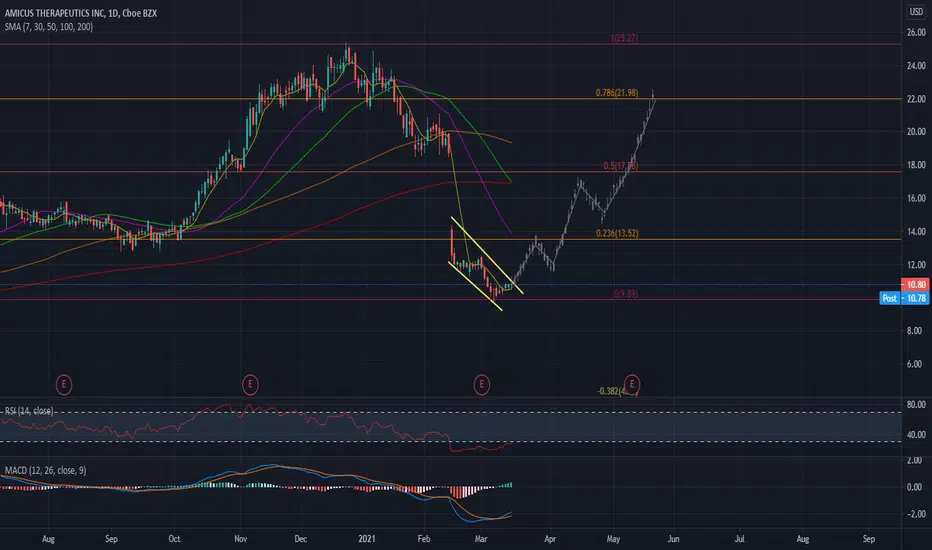Open the USD currency selector
The image size is (932, 550).
(917, 12)
